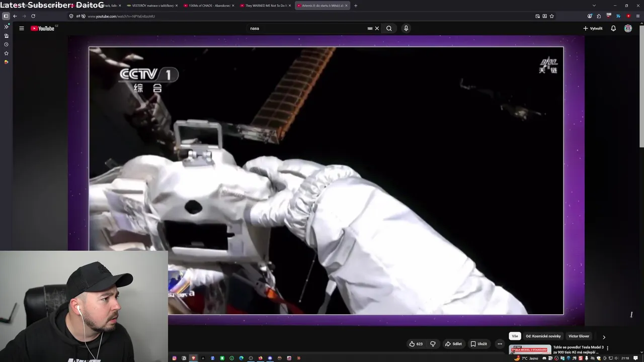Screen dimensions: 644x362
Task: Open the history clock icon in left sidebar
Action: tap(6, 44)
